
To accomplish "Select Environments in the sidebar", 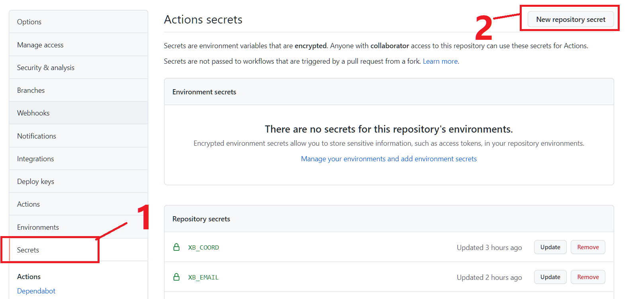I will click(38, 227).
